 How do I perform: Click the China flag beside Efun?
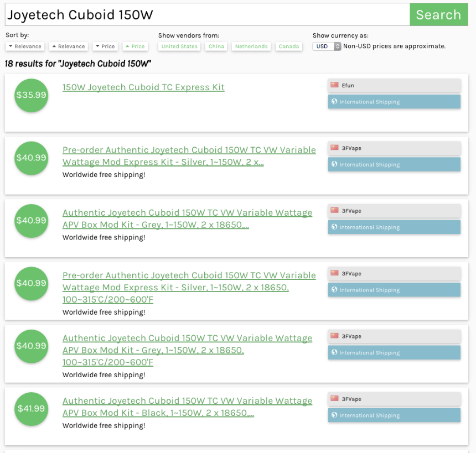click(x=334, y=85)
